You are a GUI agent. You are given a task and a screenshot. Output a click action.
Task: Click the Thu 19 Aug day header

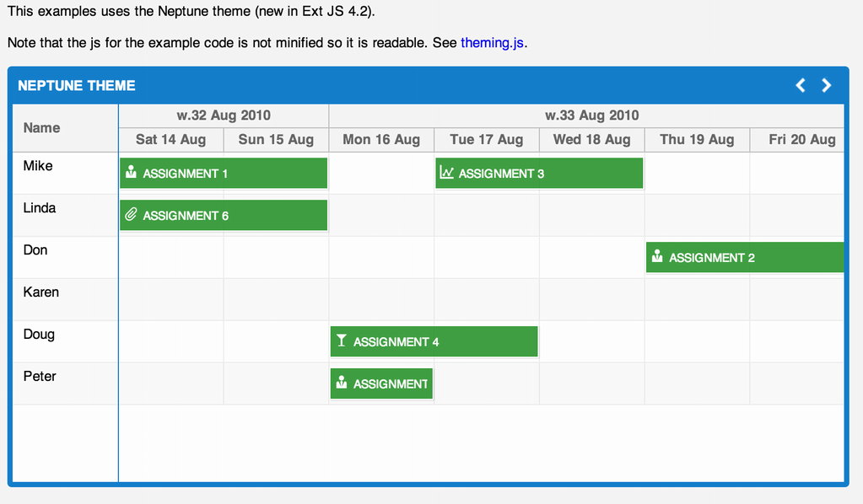[697, 140]
